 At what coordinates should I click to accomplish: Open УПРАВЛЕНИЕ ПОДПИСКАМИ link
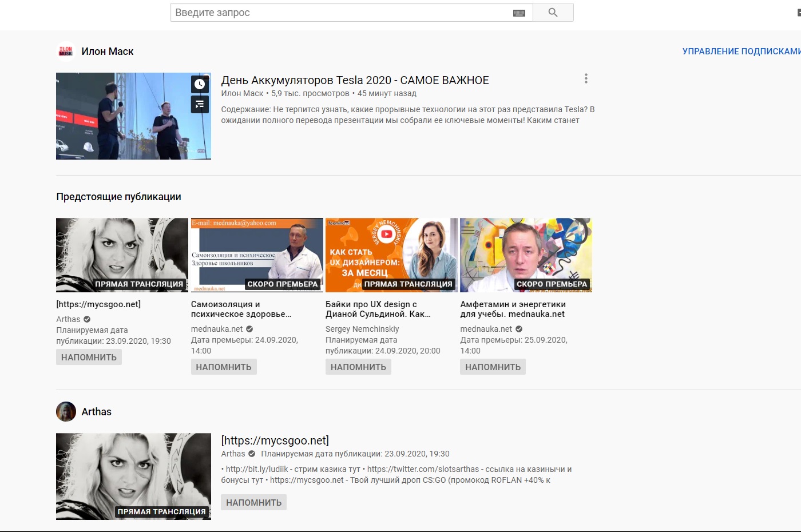coord(741,51)
